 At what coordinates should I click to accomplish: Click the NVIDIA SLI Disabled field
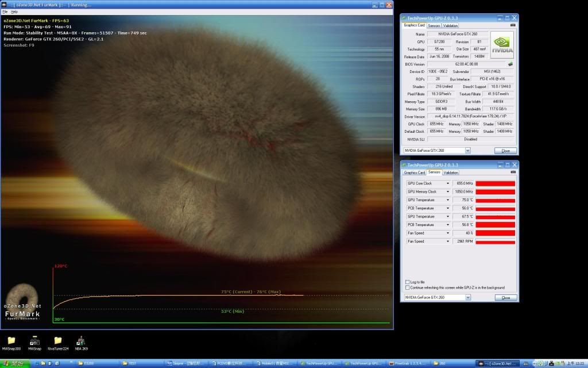click(470, 139)
